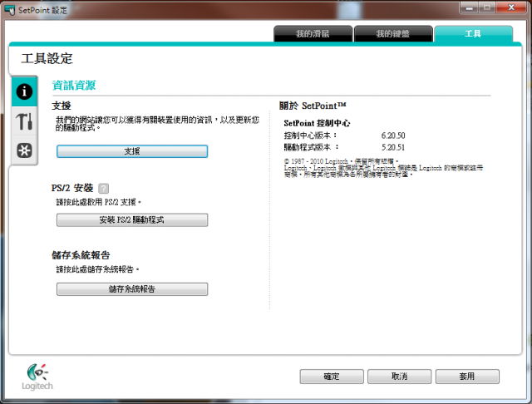Viewport: 532px width, 404px height.
Task: Select the information resources sidebar icon
Action: pos(24,91)
